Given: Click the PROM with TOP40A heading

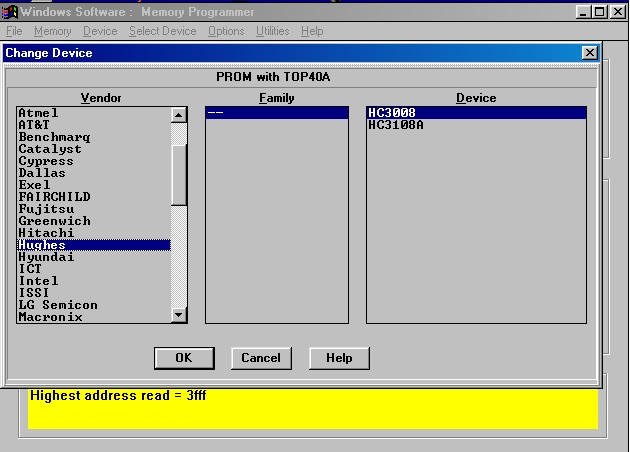Looking at the screenshot, I should click(273, 77).
